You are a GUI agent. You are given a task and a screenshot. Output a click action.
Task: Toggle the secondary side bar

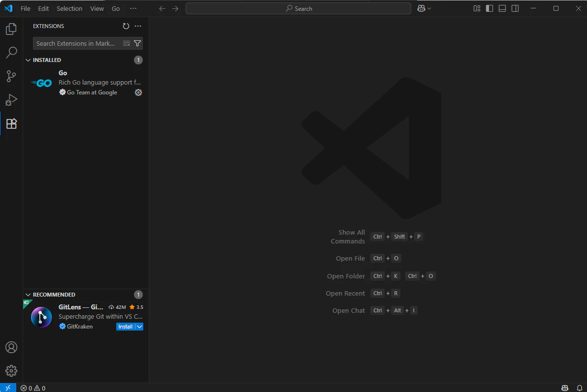(515, 8)
